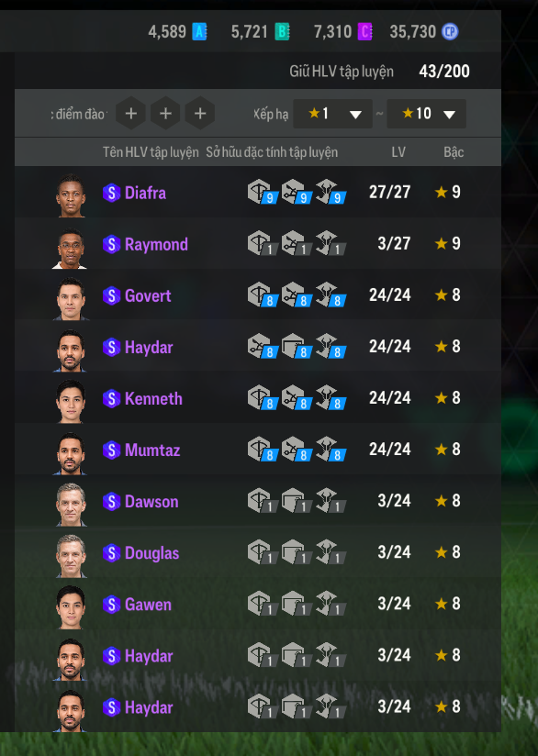The image size is (538, 756).
Task: Click the purple C currency icon
Action: tap(364, 32)
